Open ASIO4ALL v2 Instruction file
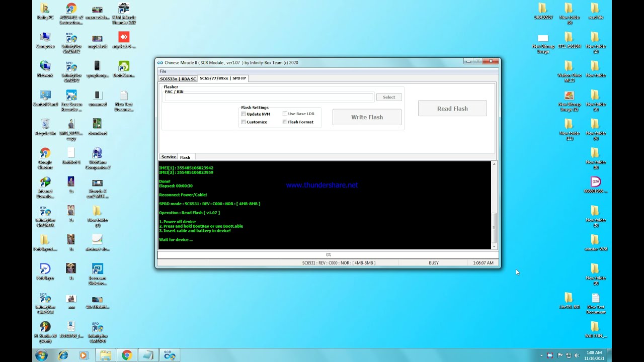644x362 pixels. pyautogui.click(x=71, y=14)
